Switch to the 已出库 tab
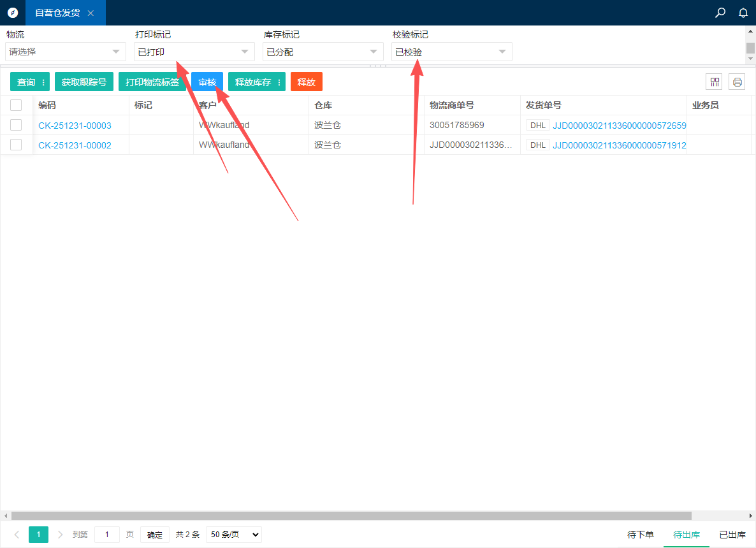This screenshot has width=756, height=548. pos(732,535)
